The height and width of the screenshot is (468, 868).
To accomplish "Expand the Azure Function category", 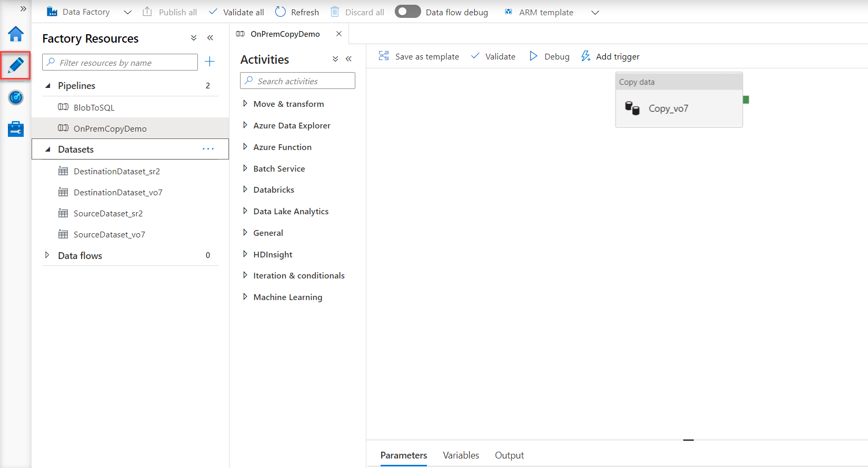I will [x=245, y=147].
